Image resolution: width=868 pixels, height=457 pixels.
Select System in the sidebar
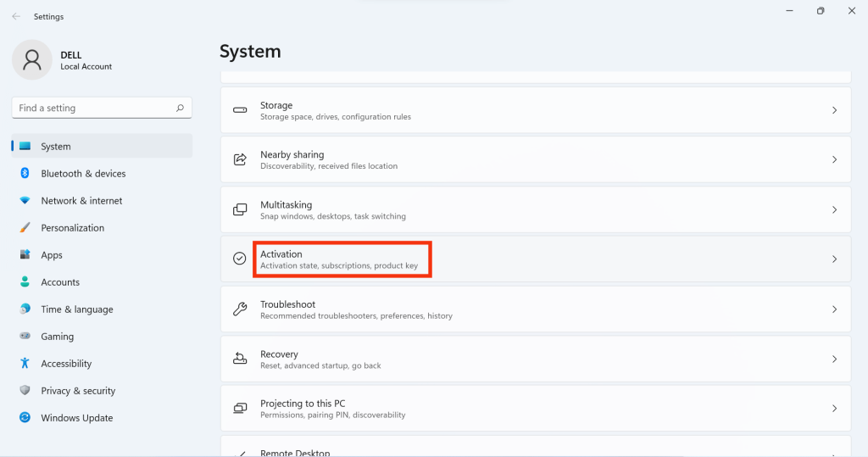point(102,146)
